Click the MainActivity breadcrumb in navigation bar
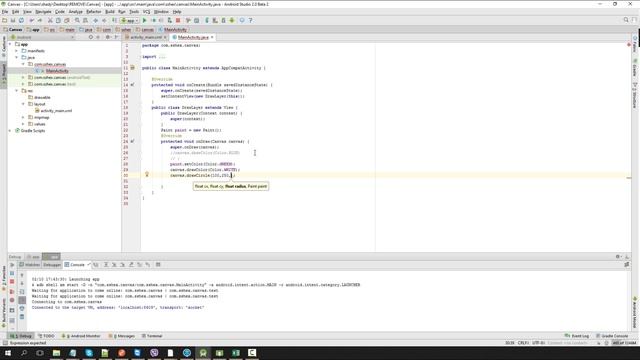Image resolution: width=640 pixels, height=360 pixels. [x=173, y=29]
